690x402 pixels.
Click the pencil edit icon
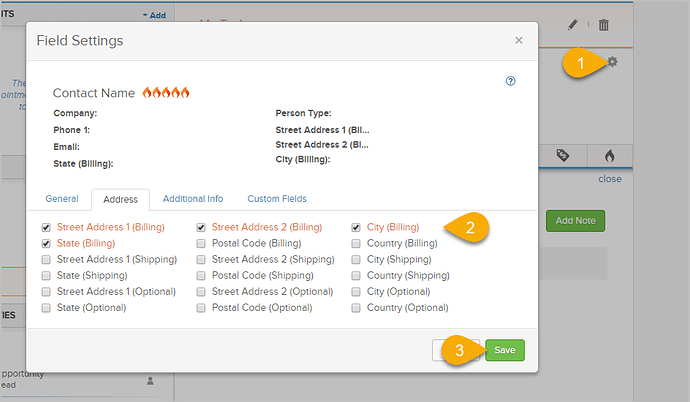click(x=573, y=25)
